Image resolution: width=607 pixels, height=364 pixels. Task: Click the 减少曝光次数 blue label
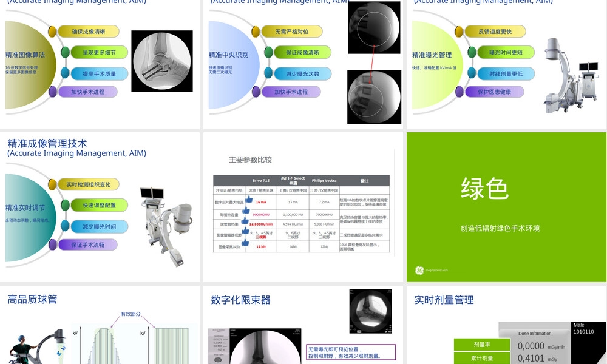(x=303, y=73)
